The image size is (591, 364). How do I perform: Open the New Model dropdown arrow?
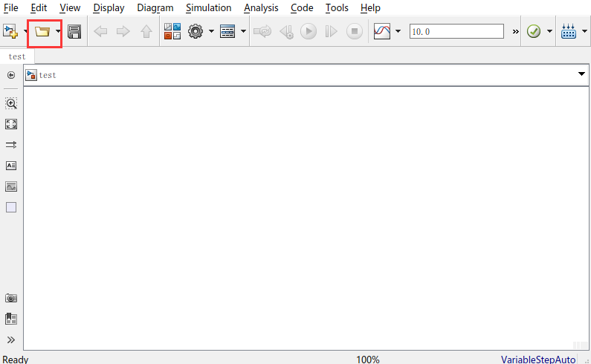tap(25, 31)
